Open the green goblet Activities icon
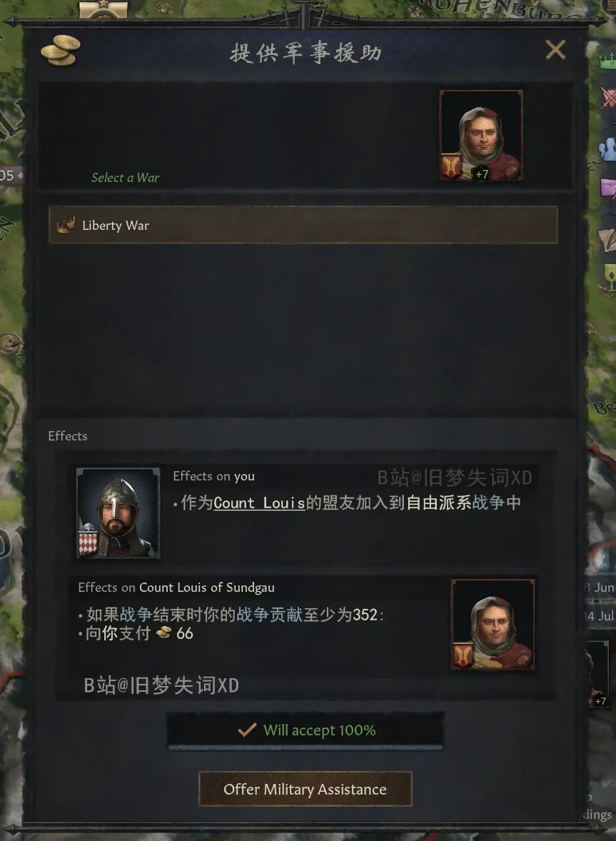Image resolution: width=616 pixels, height=841 pixels. tap(610, 277)
